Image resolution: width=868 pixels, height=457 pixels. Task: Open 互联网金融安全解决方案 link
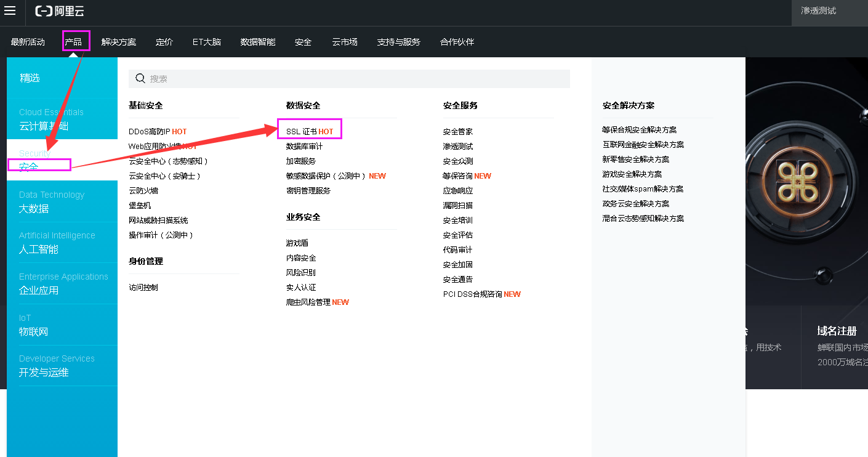643,145
